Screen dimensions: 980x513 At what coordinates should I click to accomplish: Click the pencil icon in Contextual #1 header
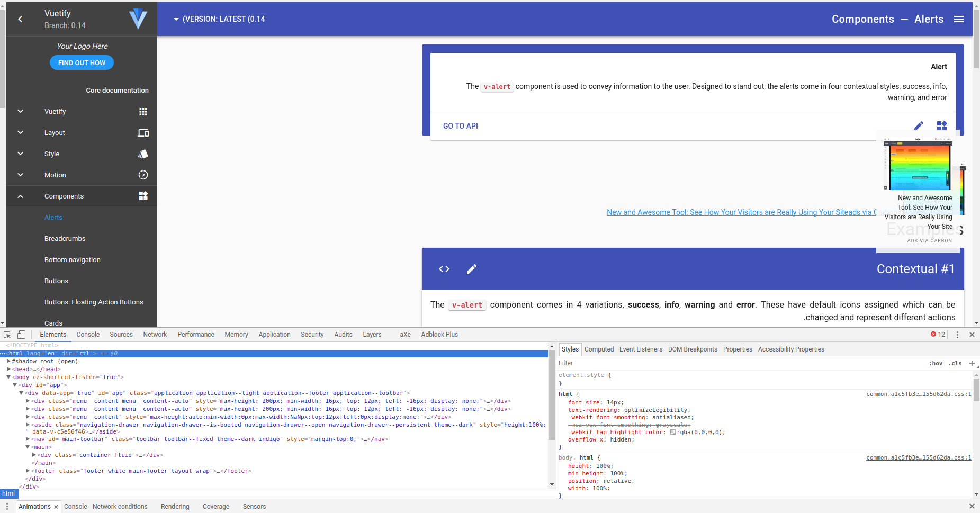pos(472,269)
